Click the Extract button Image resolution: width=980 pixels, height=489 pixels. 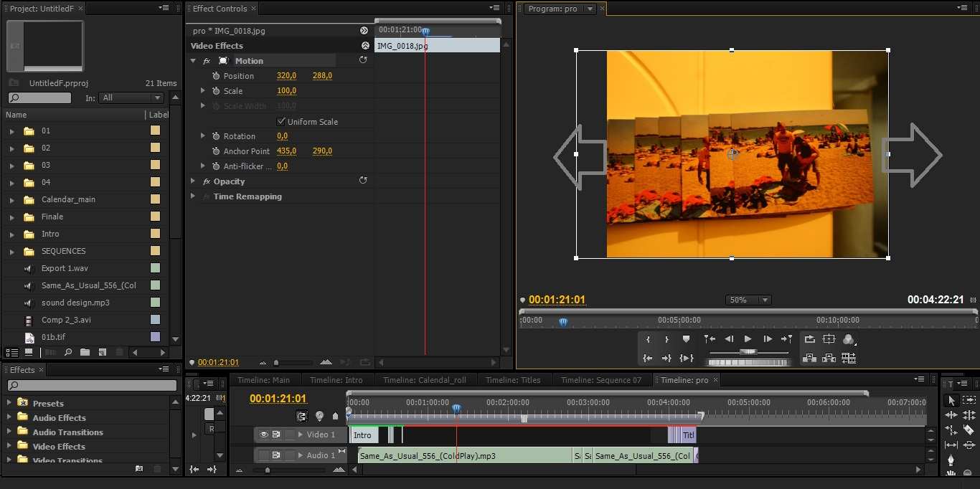[829, 358]
